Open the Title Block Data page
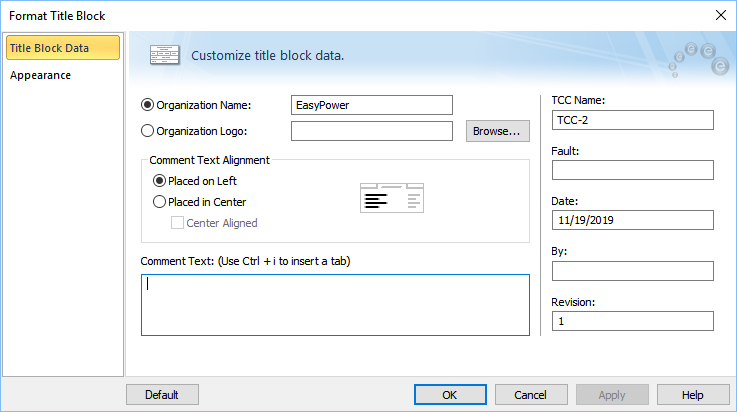Screen dimensions: 737x412 pos(63,48)
